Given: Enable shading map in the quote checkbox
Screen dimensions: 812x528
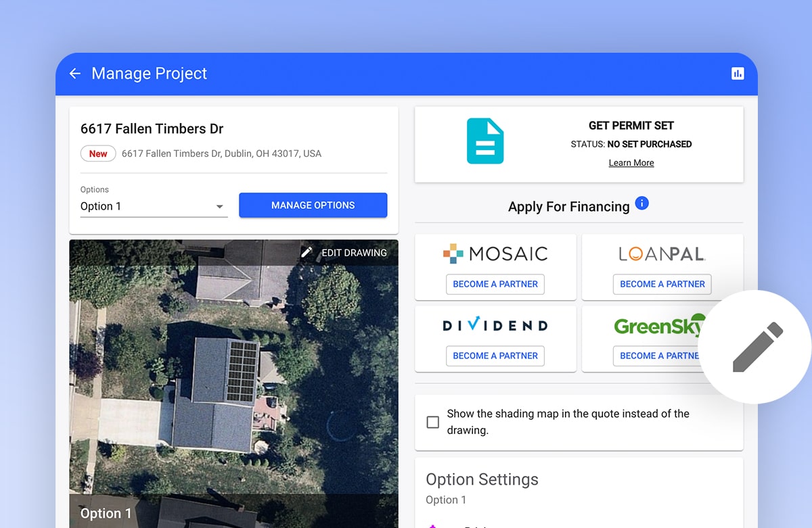Looking at the screenshot, I should (x=433, y=423).
